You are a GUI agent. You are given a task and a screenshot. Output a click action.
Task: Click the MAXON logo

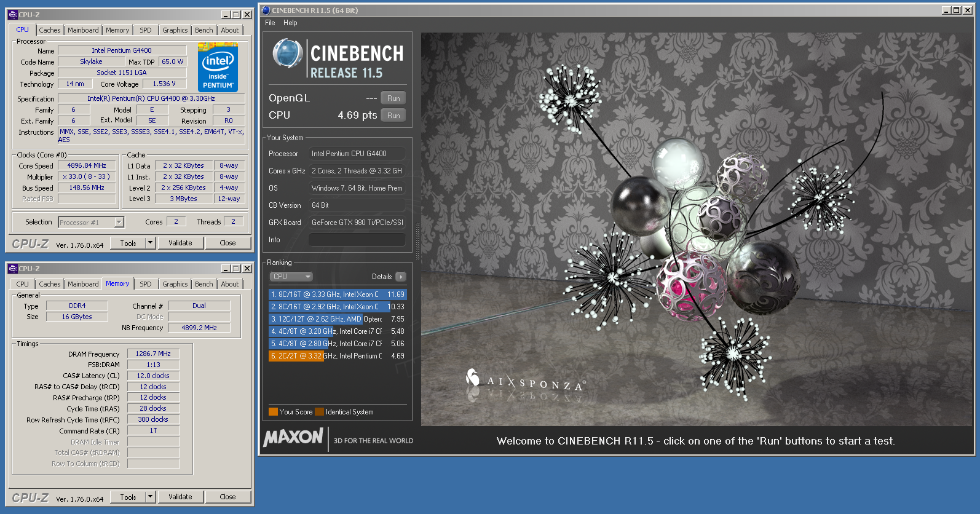[x=293, y=437]
